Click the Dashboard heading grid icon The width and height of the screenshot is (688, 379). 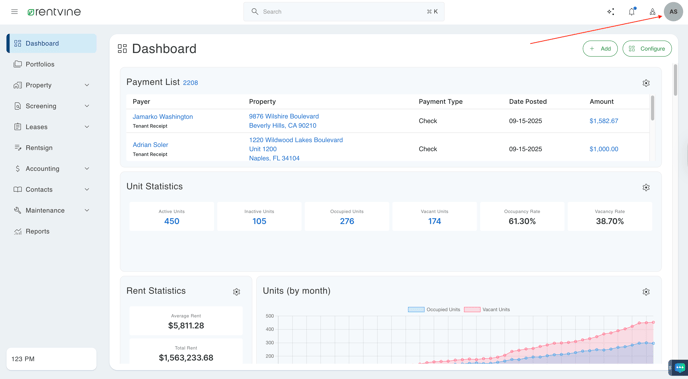point(122,49)
